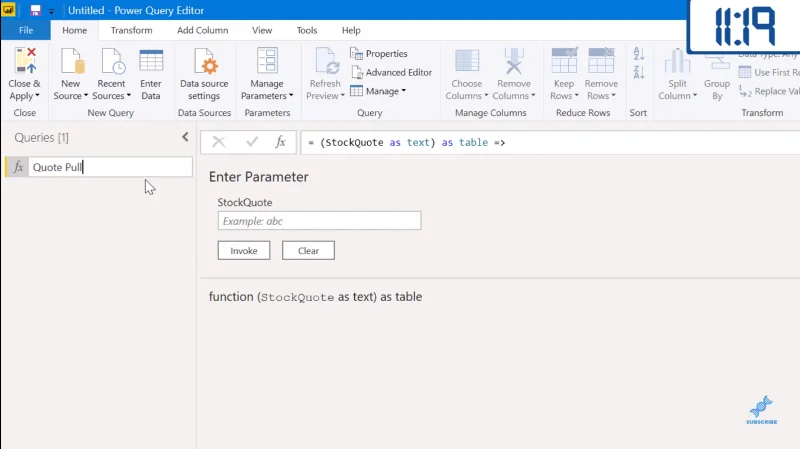
Task: Open the File menu
Action: (26, 30)
